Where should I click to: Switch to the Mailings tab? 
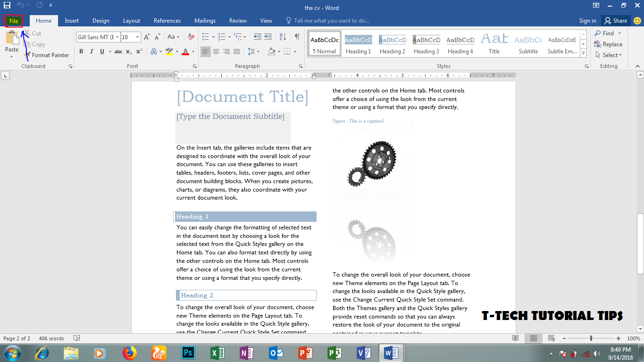click(205, 21)
